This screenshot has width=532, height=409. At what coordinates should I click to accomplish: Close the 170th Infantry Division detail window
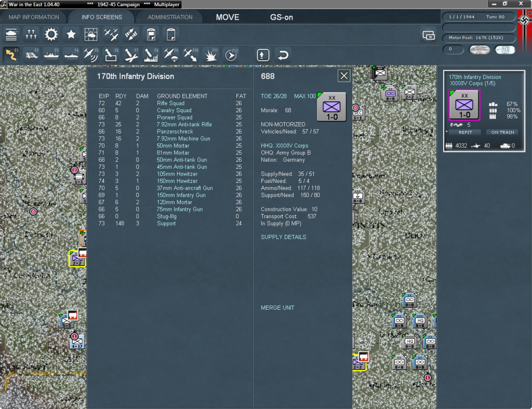tap(344, 76)
